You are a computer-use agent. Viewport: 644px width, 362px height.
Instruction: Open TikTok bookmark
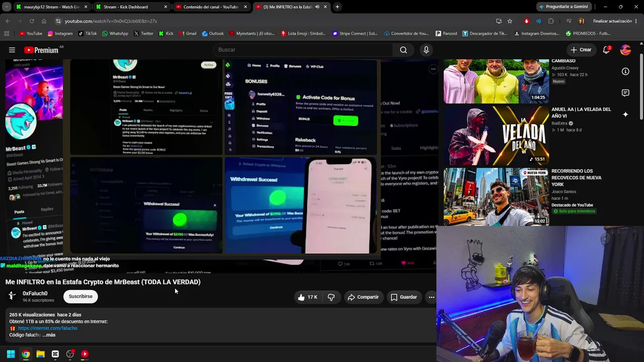pyautogui.click(x=87, y=34)
